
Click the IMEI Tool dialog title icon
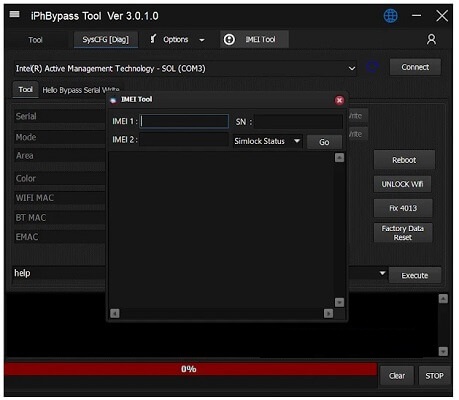click(x=114, y=100)
